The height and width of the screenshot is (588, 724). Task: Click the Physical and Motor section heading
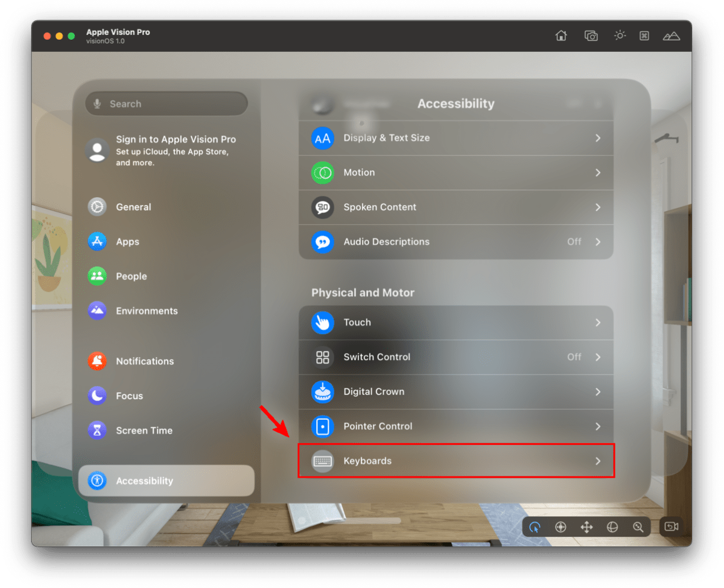363,293
